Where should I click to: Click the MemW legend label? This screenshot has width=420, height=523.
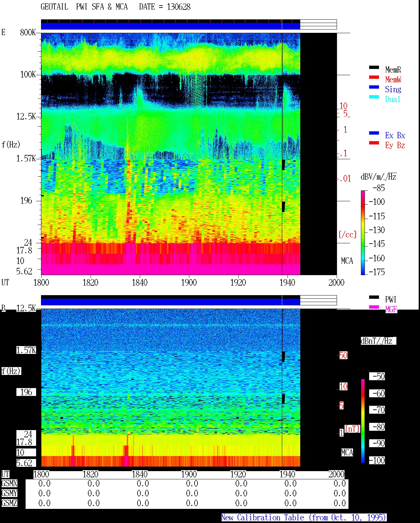pyautogui.click(x=393, y=79)
